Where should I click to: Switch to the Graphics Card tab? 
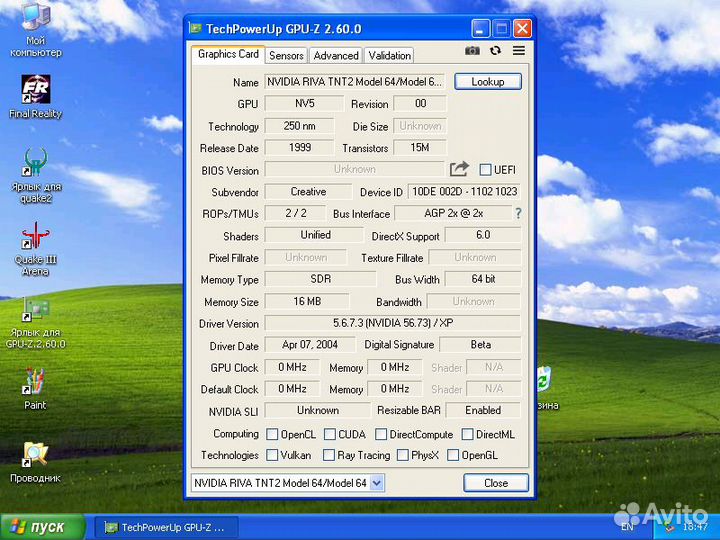point(228,54)
